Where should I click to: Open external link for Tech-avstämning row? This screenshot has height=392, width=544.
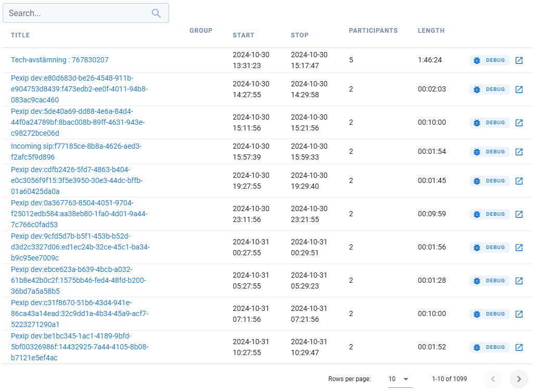[519, 60]
